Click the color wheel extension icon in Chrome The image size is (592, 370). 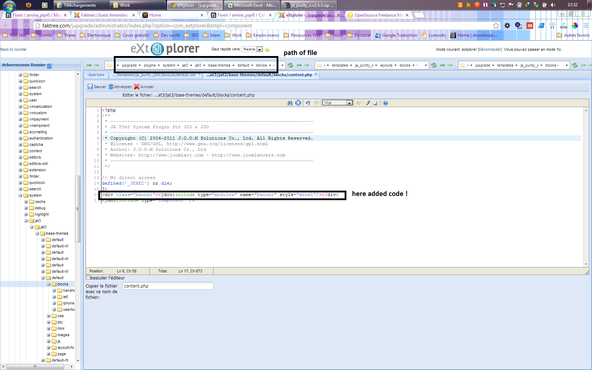[575, 26]
